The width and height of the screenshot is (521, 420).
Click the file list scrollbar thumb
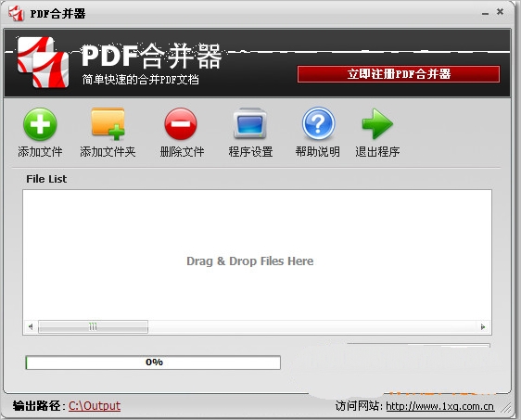pyautogui.click(x=93, y=326)
